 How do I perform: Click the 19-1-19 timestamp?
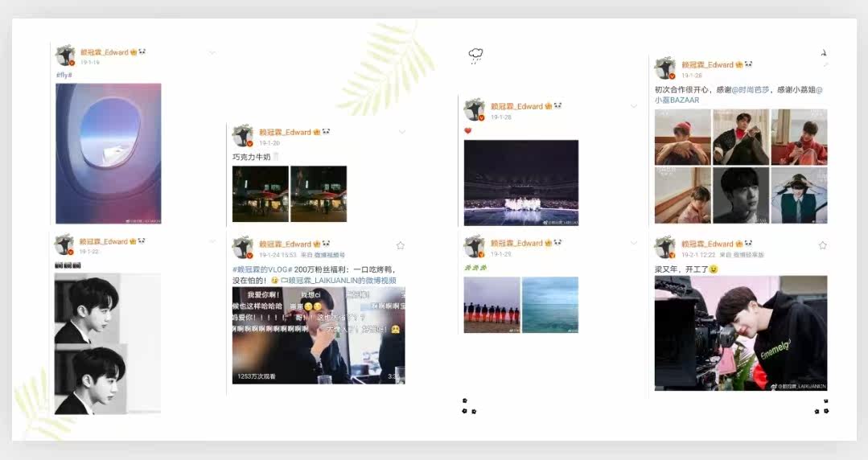pyautogui.click(x=90, y=63)
